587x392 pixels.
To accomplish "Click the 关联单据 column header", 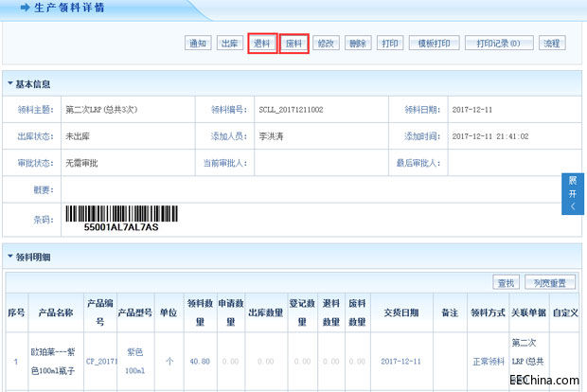I will [x=528, y=312].
